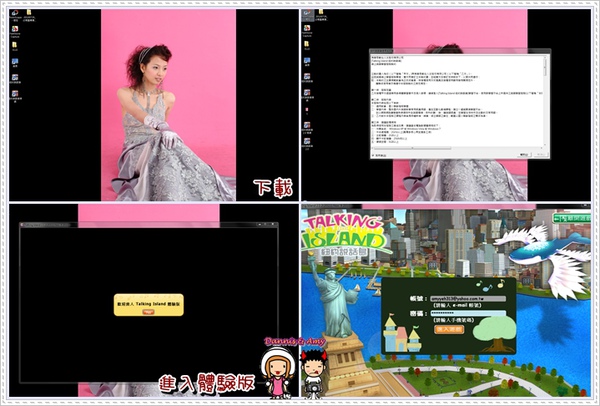Open the blue monitor shortcut on the license-dialog desktop

tap(307, 62)
